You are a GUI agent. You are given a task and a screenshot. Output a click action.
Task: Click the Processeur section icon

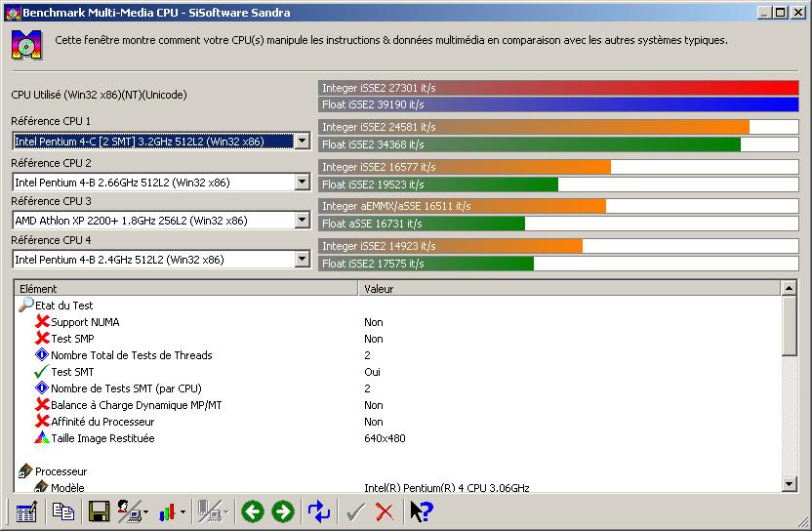coord(25,470)
